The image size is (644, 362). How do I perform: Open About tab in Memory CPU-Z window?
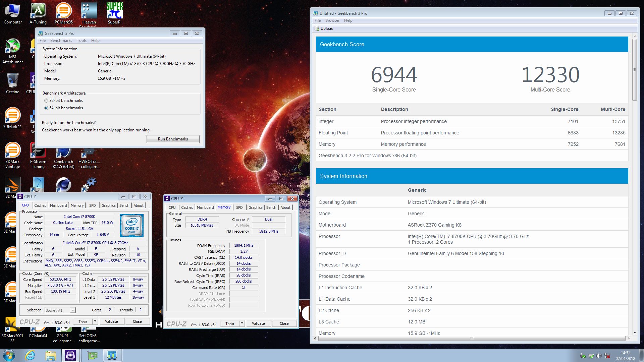pyautogui.click(x=285, y=207)
